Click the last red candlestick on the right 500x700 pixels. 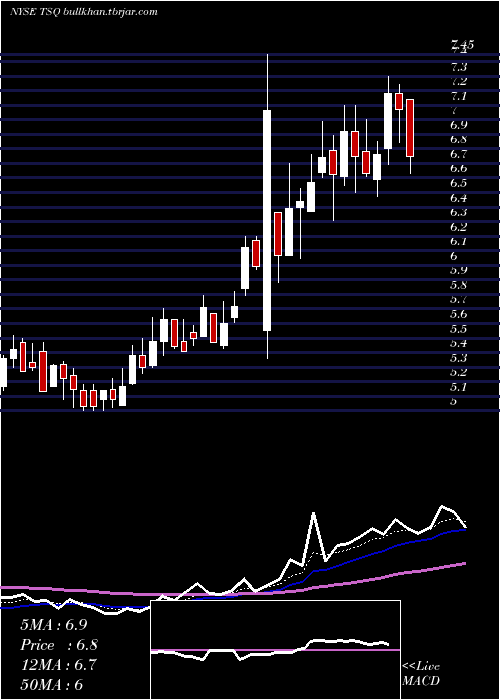(x=410, y=128)
